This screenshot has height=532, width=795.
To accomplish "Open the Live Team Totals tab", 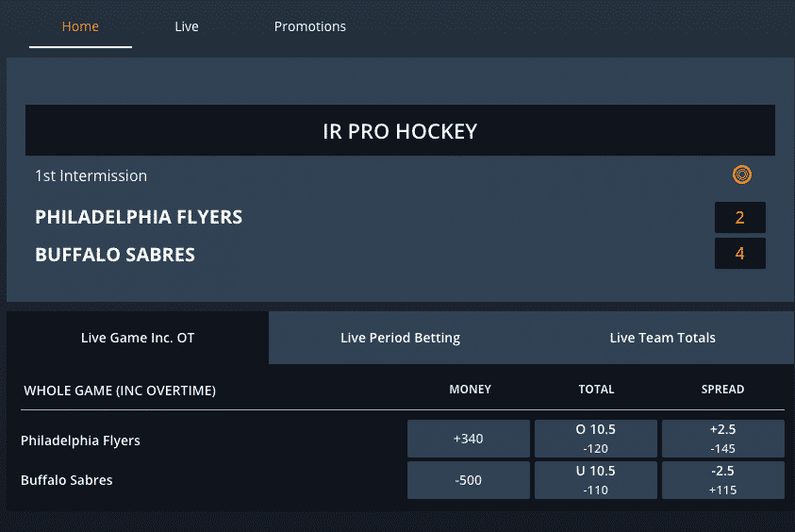I will pos(662,338).
